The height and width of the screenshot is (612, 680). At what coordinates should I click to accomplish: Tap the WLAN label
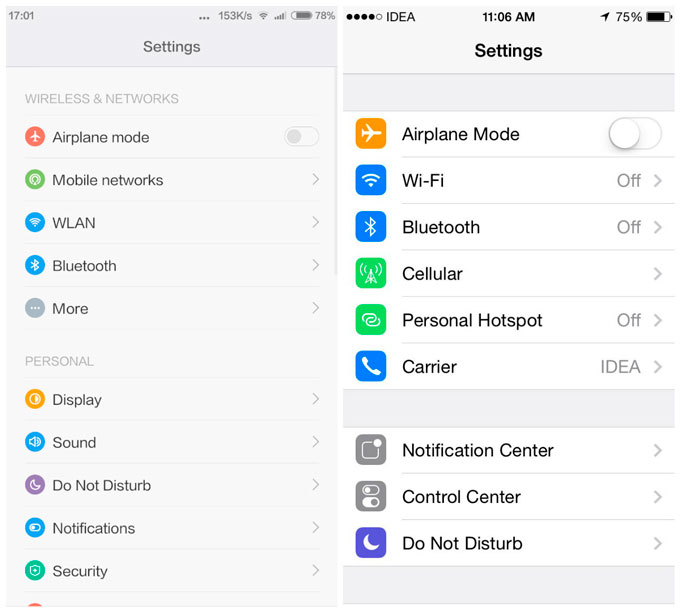pos(74,223)
